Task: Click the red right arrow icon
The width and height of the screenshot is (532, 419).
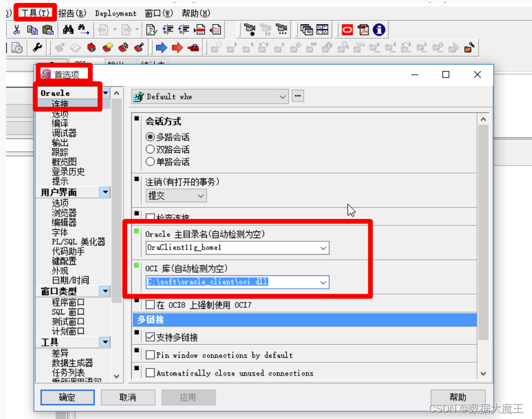Action: [177, 47]
